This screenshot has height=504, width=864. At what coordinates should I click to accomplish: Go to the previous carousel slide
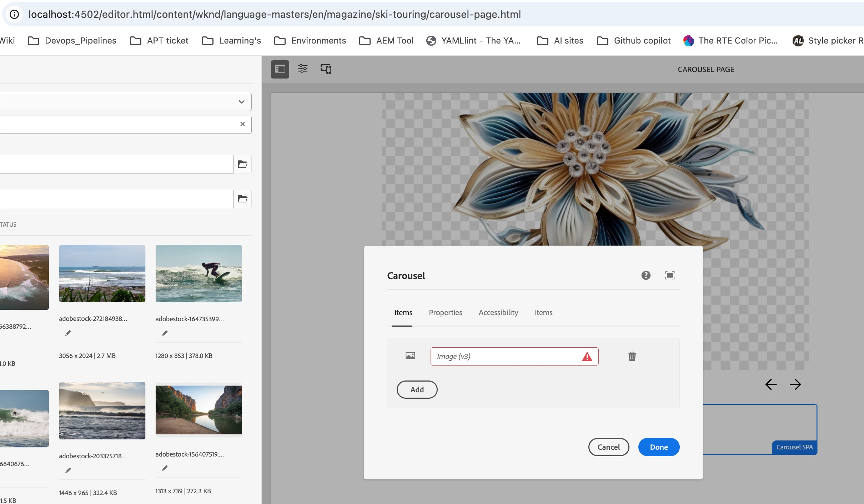pyautogui.click(x=771, y=384)
